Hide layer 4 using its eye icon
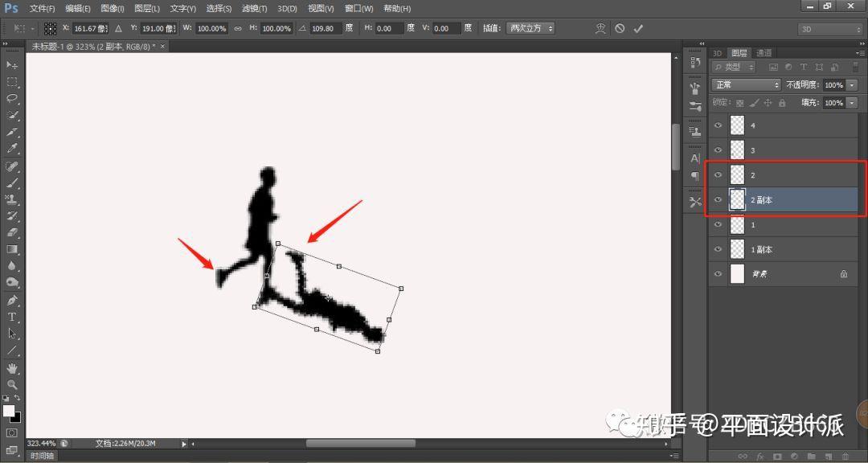Viewport: 868px width, 463px height. tap(718, 125)
